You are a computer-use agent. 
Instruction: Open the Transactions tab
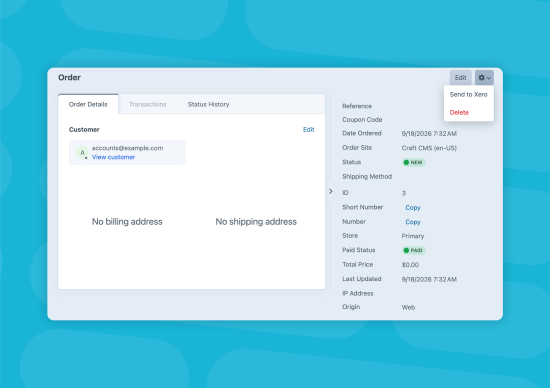[148, 104]
